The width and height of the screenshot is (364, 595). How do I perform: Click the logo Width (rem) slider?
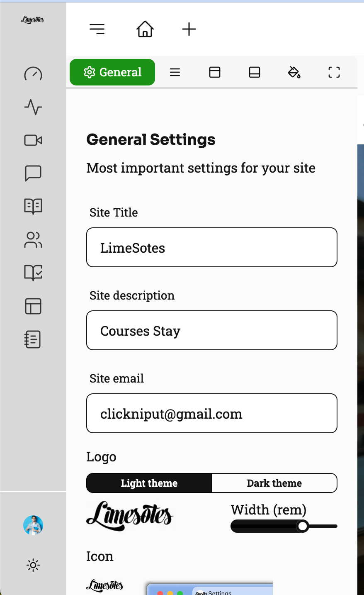coord(284,526)
